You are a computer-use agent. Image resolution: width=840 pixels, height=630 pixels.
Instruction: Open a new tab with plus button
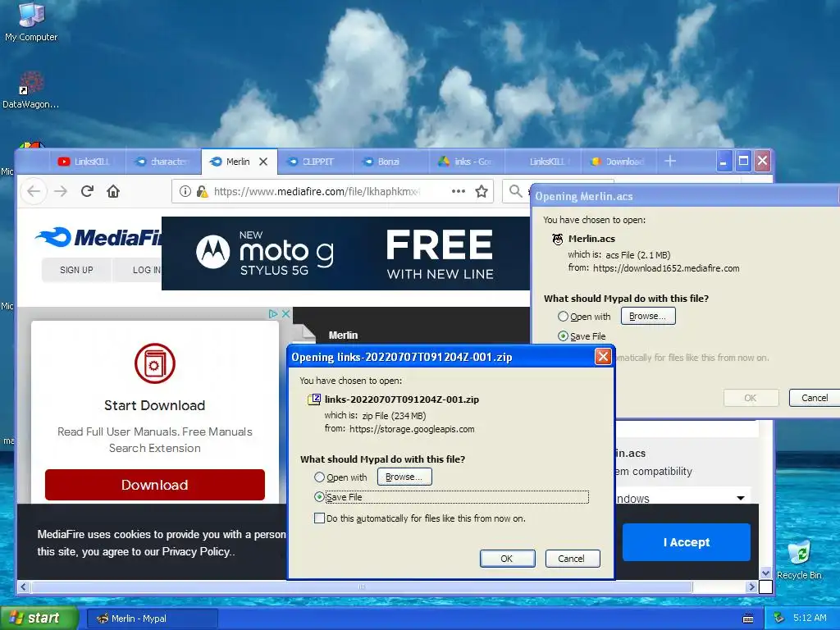tap(670, 161)
